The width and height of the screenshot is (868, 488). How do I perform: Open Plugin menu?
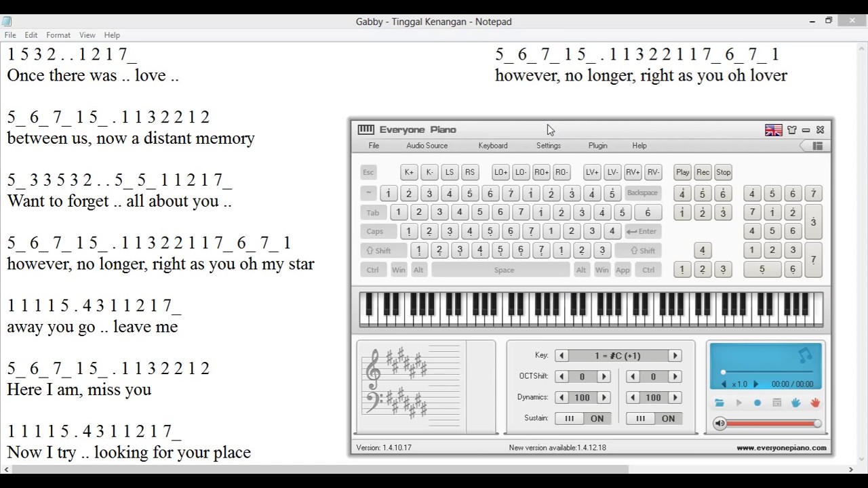click(x=598, y=146)
